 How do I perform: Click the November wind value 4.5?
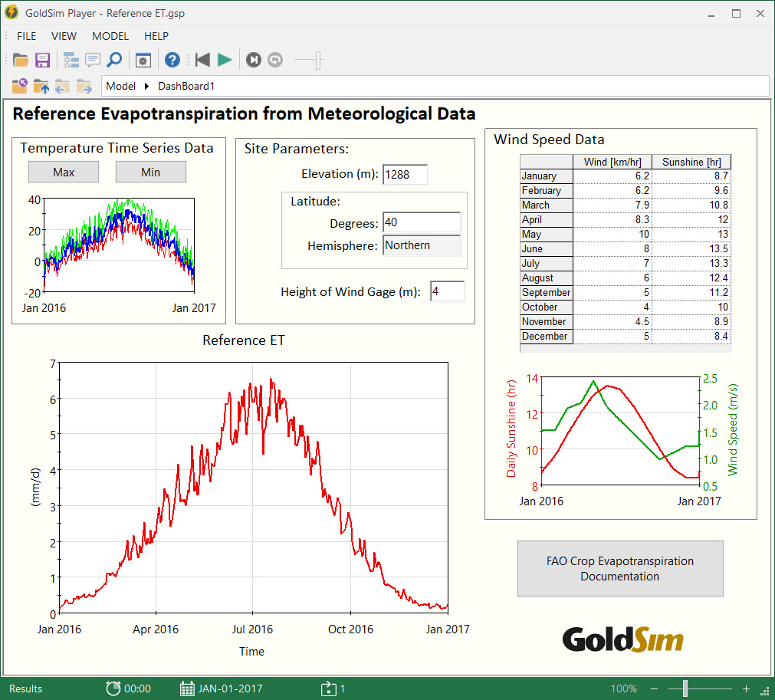tap(612, 322)
